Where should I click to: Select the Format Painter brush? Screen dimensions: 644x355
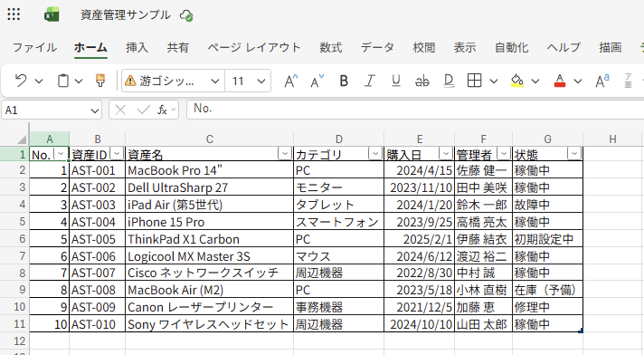point(100,81)
